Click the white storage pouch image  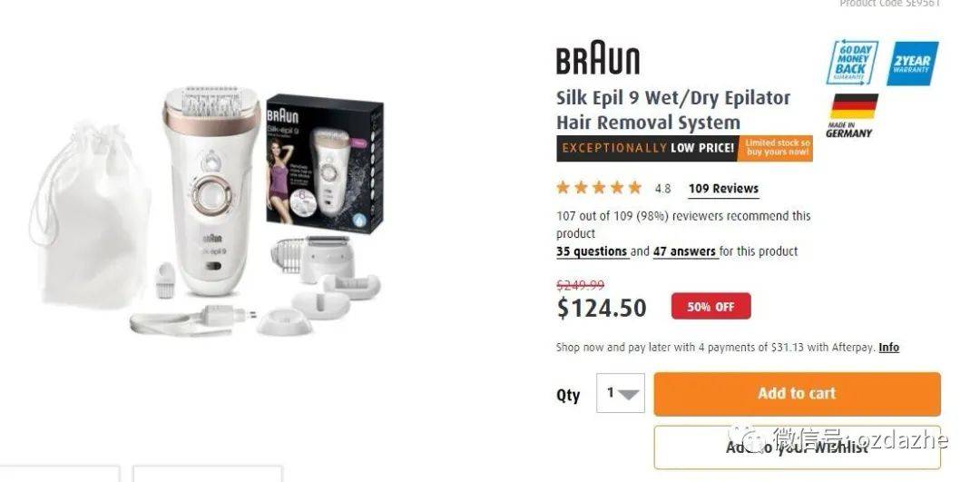[89, 216]
